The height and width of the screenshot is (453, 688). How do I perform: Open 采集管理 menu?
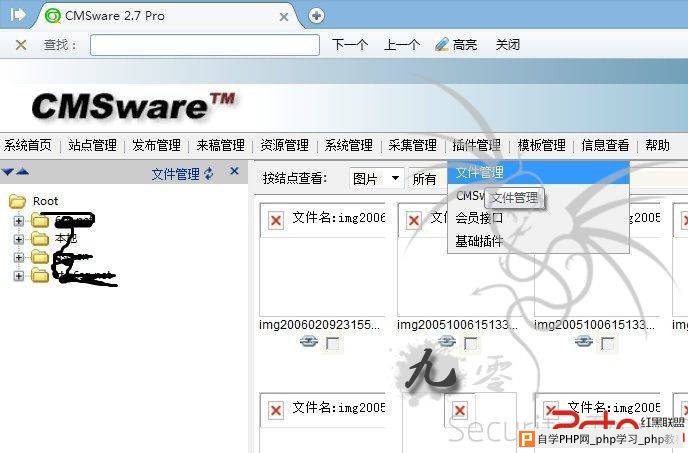coord(413,145)
